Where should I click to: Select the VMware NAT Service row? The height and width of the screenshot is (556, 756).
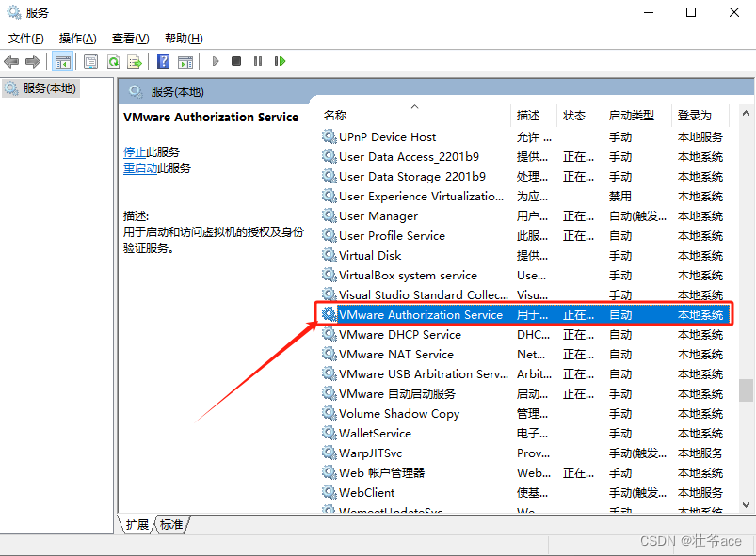[524, 354]
